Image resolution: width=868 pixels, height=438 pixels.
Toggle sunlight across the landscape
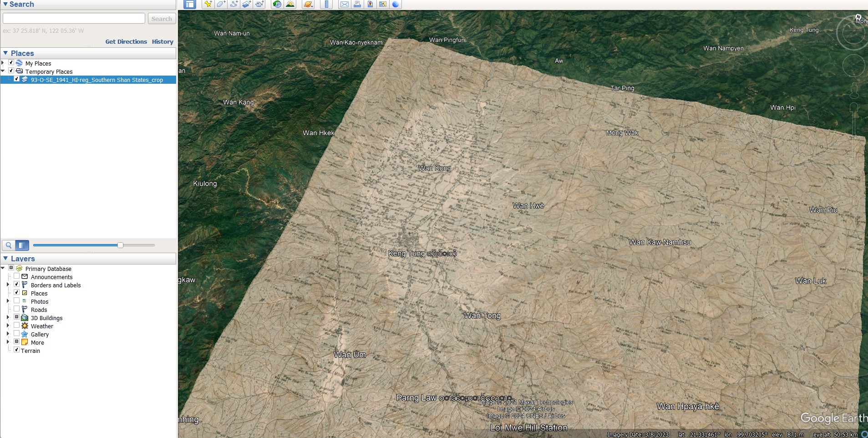290,5
